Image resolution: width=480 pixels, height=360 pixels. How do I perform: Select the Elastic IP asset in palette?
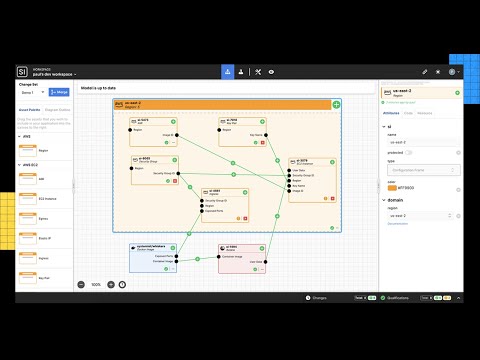coord(28,238)
